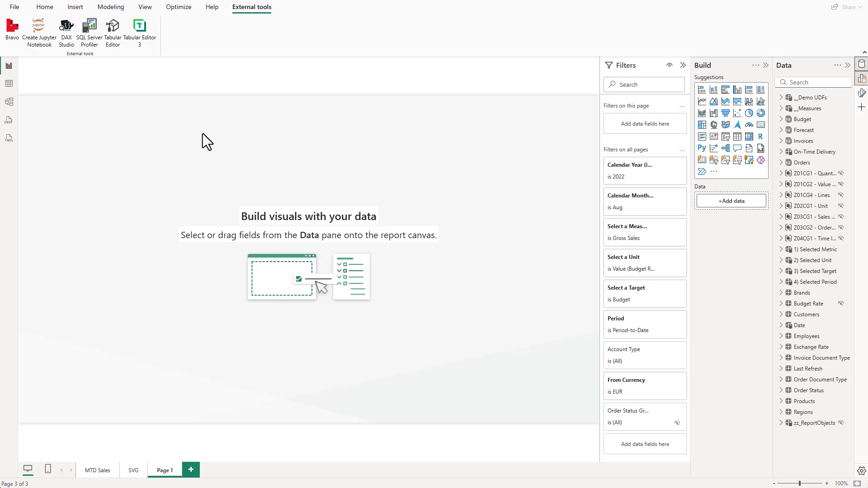
Task: Switch to SVG page tab
Action: pyautogui.click(x=133, y=470)
